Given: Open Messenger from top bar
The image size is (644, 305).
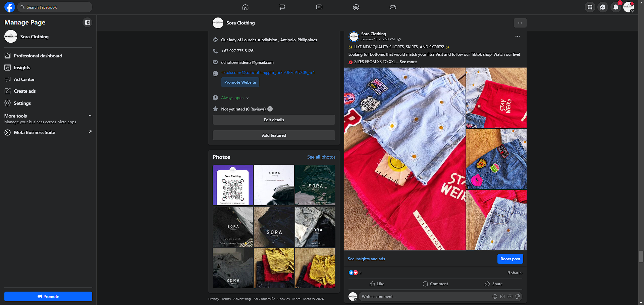Looking at the screenshot, I should [x=603, y=7].
